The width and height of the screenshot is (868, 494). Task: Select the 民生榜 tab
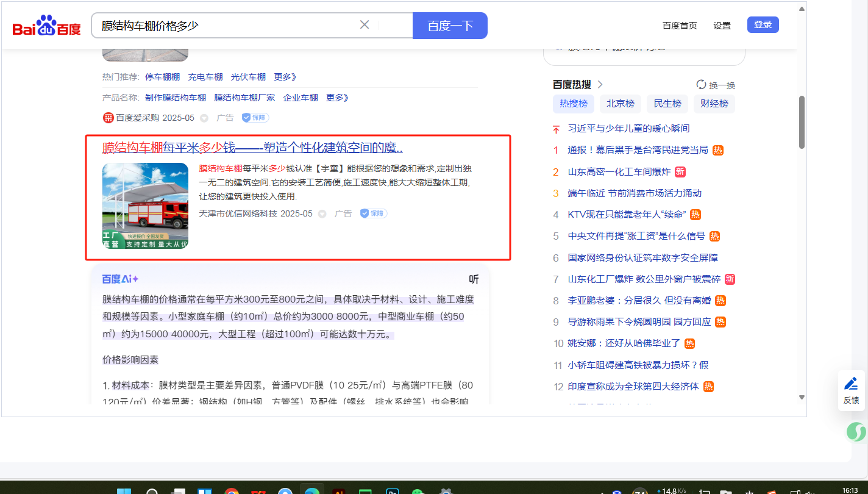click(x=667, y=104)
